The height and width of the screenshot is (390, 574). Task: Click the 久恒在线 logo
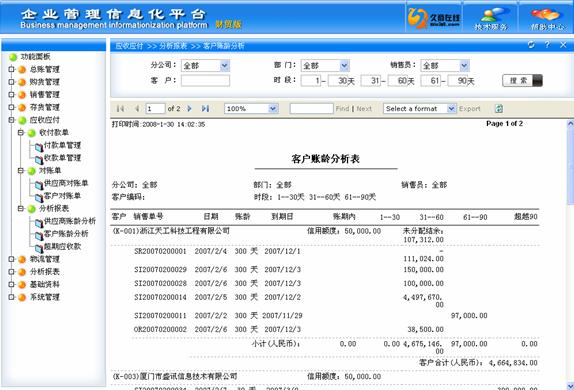tap(434, 18)
